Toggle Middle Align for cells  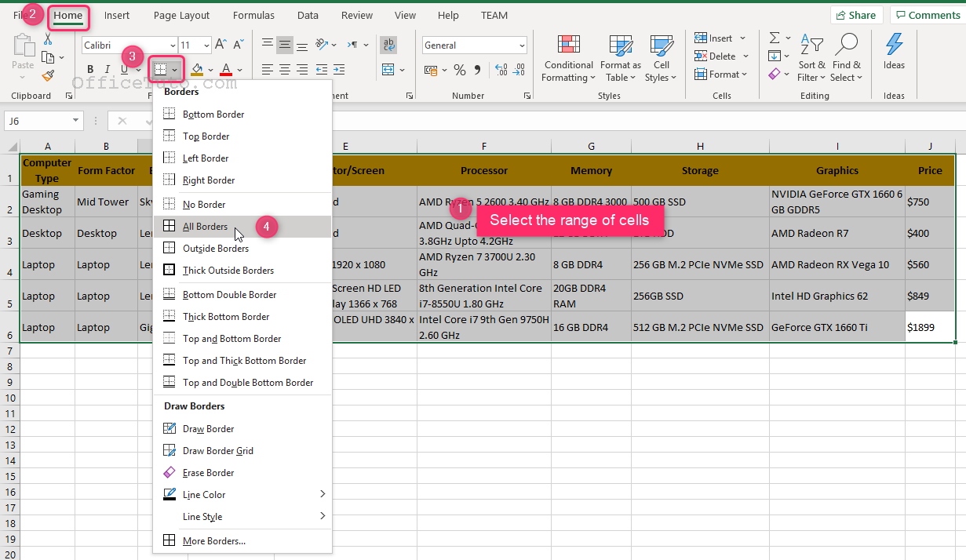pos(285,45)
